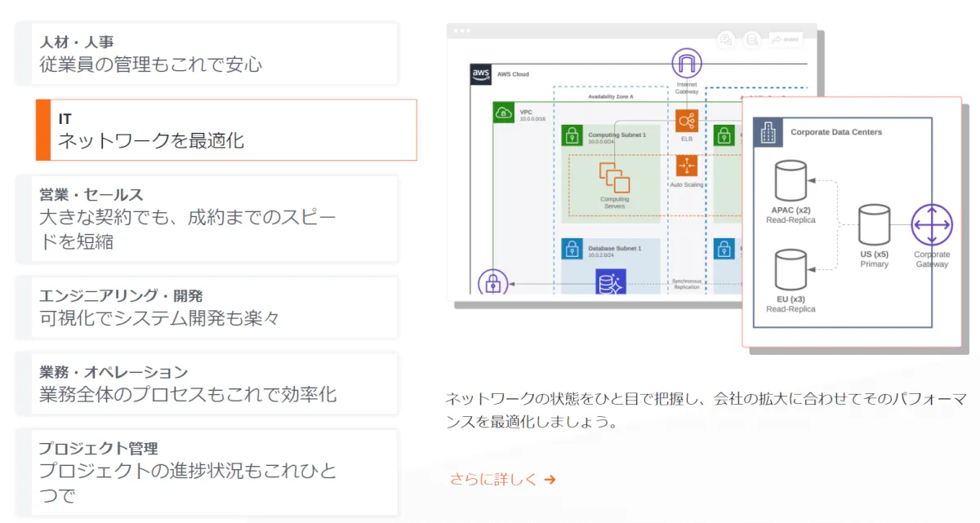980x523 pixels.
Task: Switch to the 営業・セールス tab
Action: pos(207,219)
